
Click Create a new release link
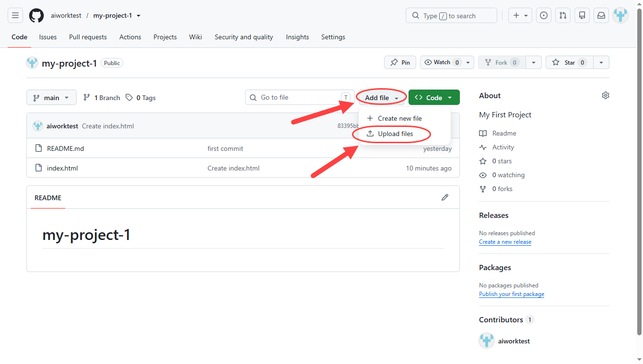[x=505, y=242]
